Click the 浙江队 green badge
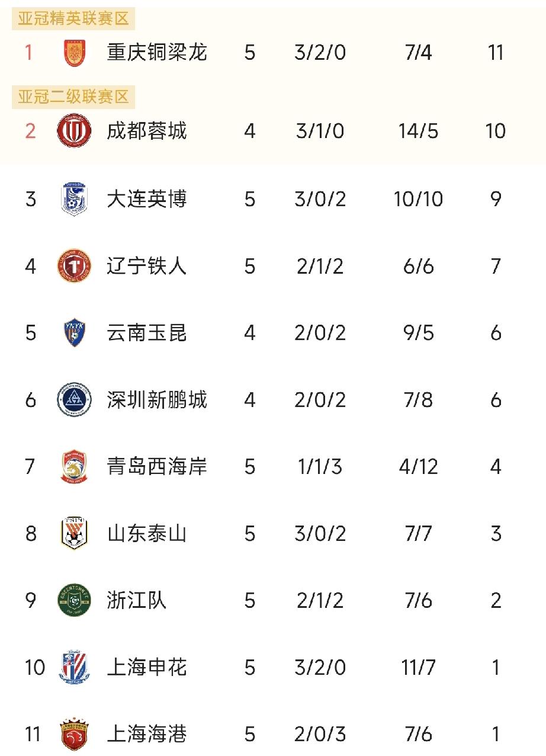This screenshot has height=756, width=546. point(74,601)
